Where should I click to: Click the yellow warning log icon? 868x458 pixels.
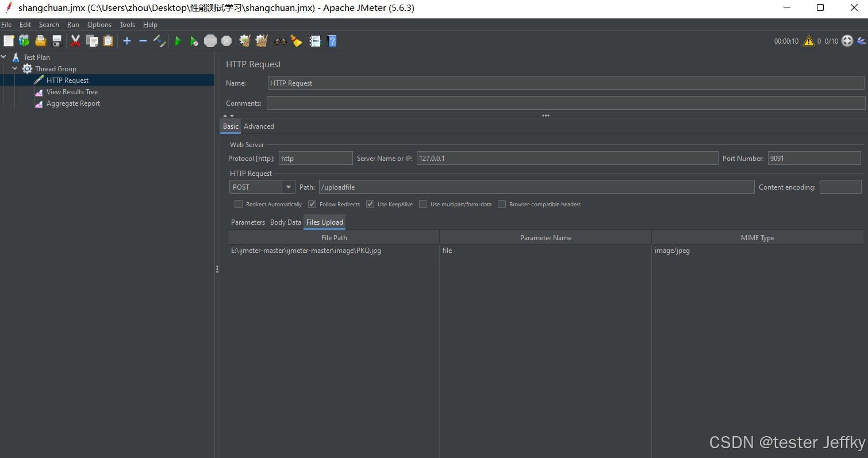point(809,41)
